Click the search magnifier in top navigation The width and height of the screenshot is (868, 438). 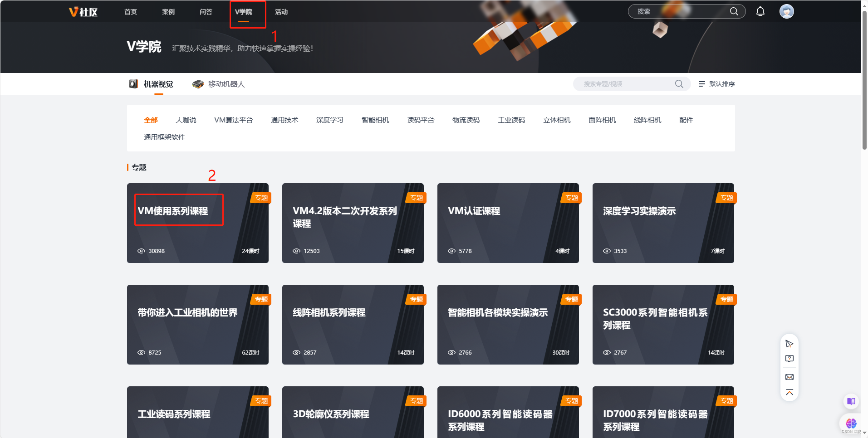[734, 11]
